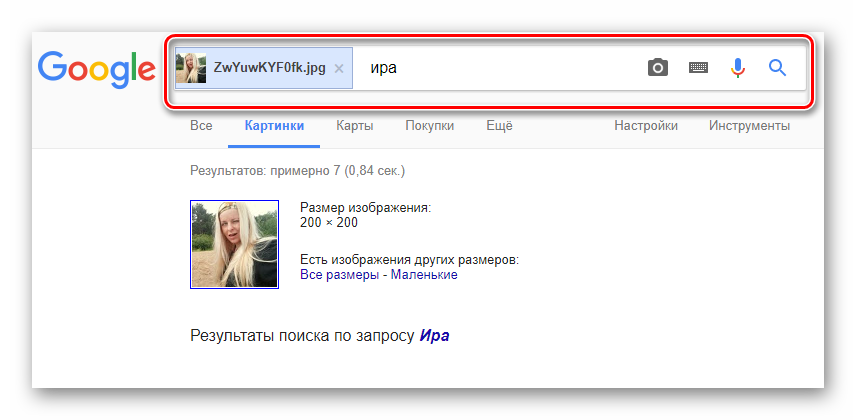Click the blue magnifier search icon
856x420 pixels.
(x=777, y=68)
